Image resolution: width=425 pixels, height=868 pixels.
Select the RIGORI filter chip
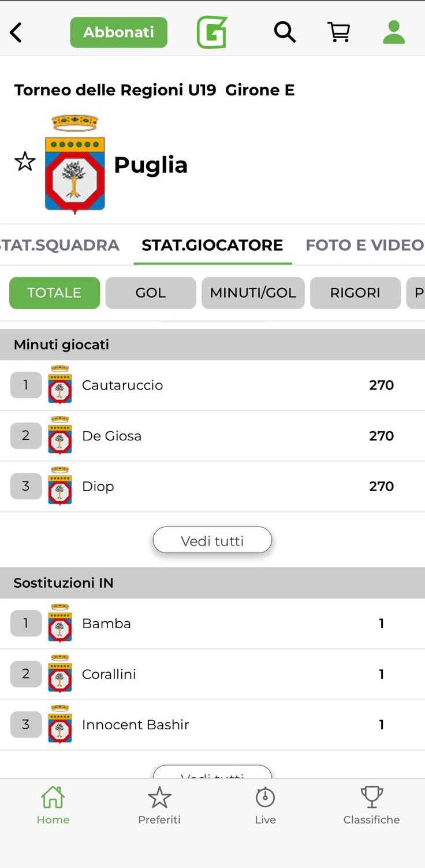pos(355,293)
